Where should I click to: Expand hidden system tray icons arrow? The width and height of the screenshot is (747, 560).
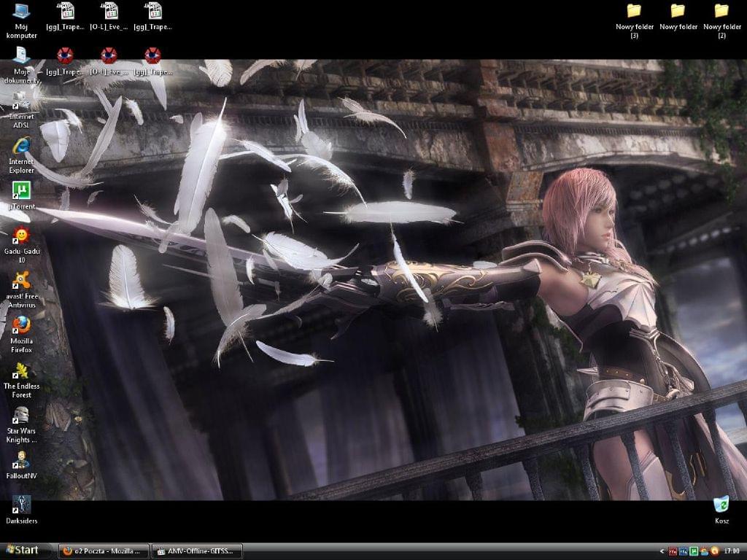coord(661,551)
